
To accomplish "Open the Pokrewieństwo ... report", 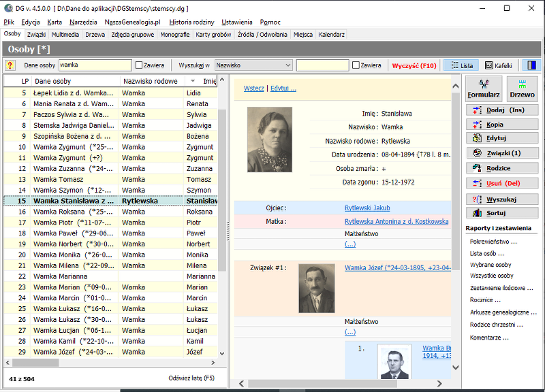I will pos(493,242).
